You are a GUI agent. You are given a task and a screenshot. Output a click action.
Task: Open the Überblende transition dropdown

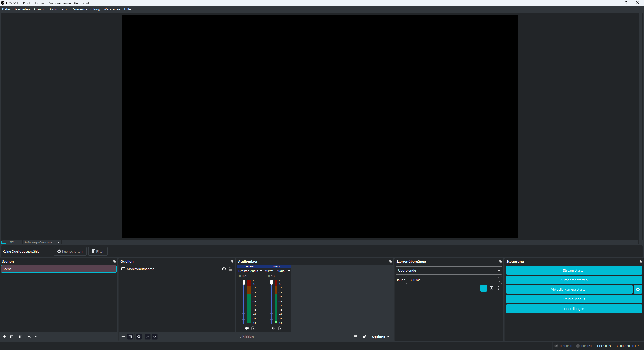[x=449, y=270]
